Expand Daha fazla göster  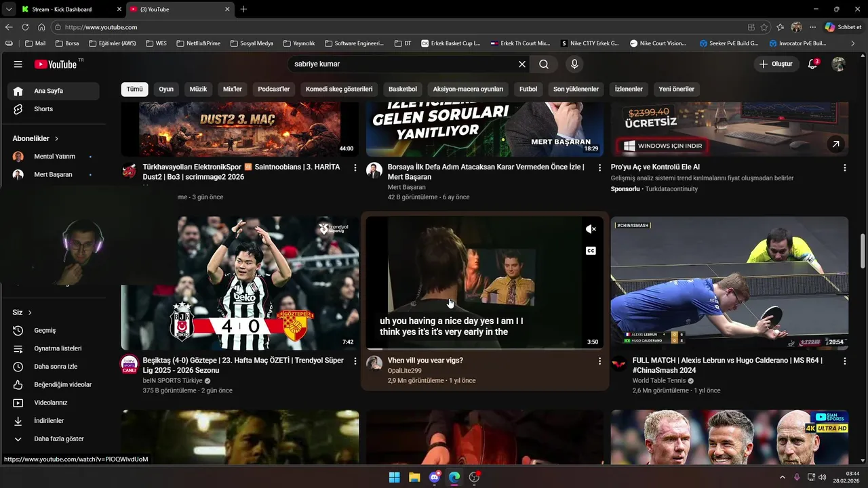pos(54,439)
